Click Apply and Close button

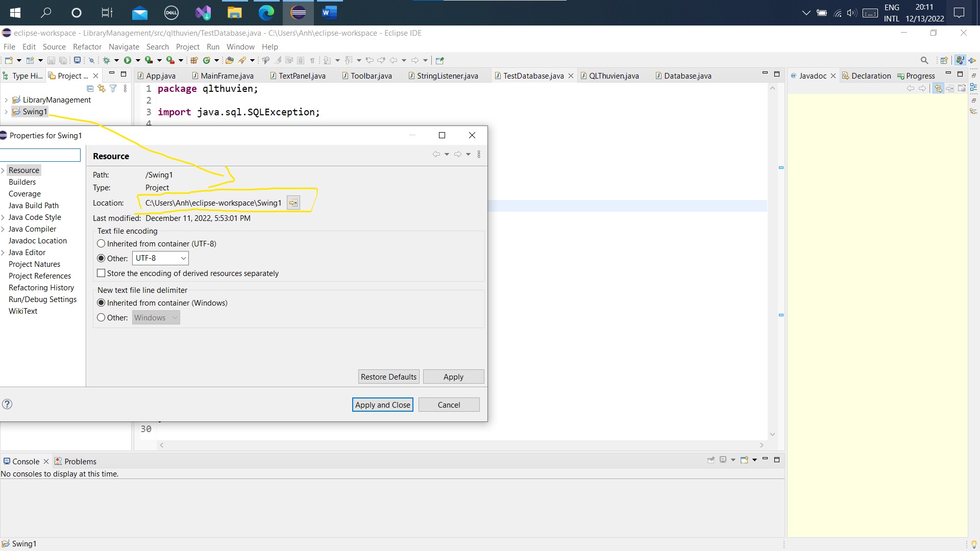click(x=382, y=405)
